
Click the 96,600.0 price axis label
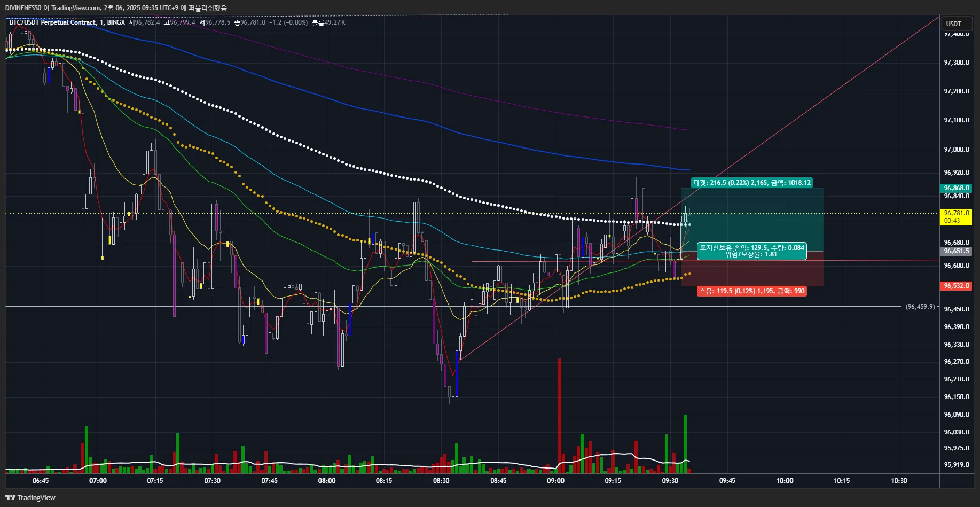click(957, 266)
